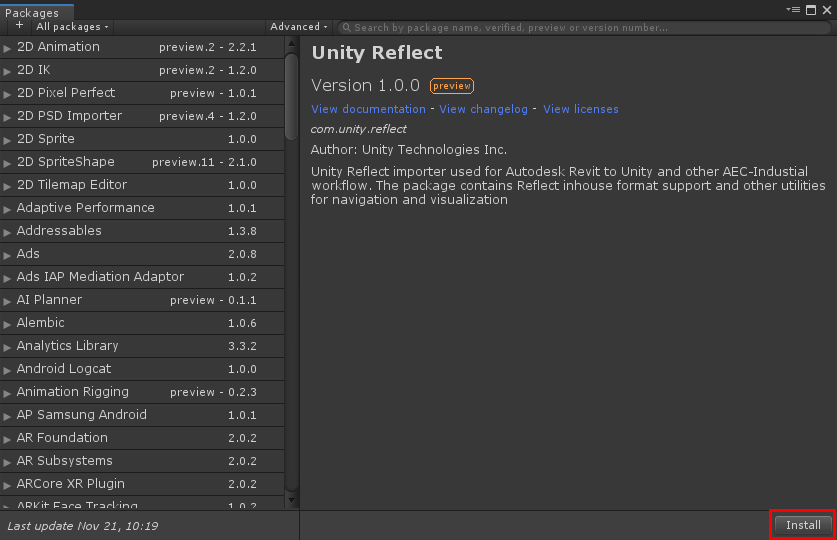Select the 2D Tilemap Editor package
This screenshot has width=837, height=540.
(x=72, y=185)
